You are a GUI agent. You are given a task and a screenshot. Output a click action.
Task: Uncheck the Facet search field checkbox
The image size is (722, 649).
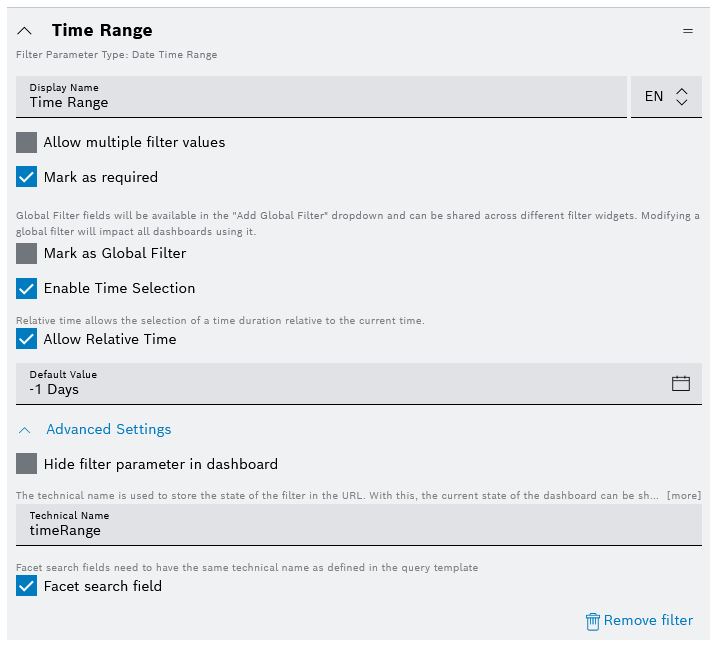[x=27, y=586]
